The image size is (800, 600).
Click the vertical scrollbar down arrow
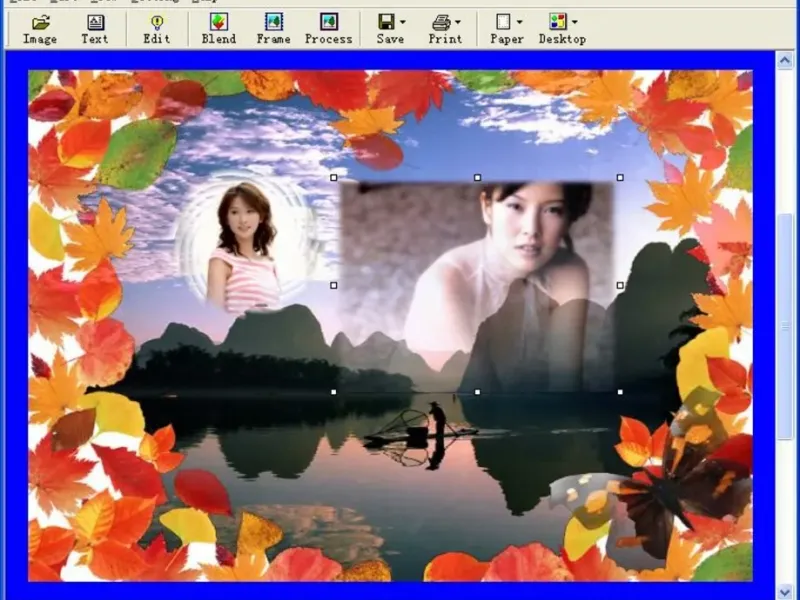tap(784, 592)
